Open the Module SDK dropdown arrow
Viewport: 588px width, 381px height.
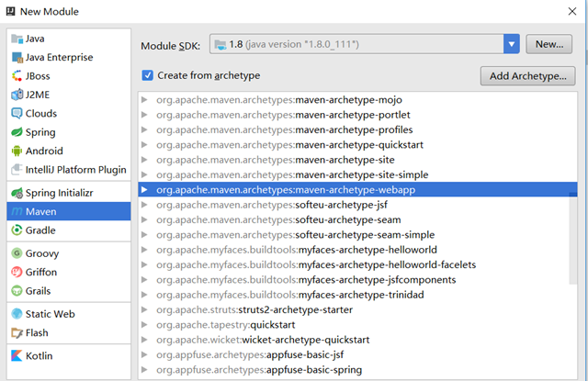coord(512,44)
